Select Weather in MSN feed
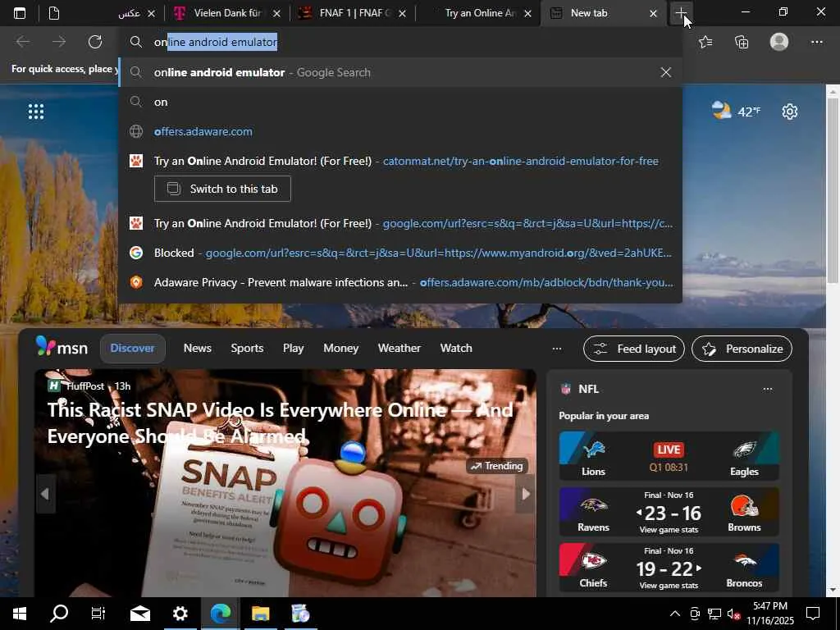The image size is (840, 630). 399,348
